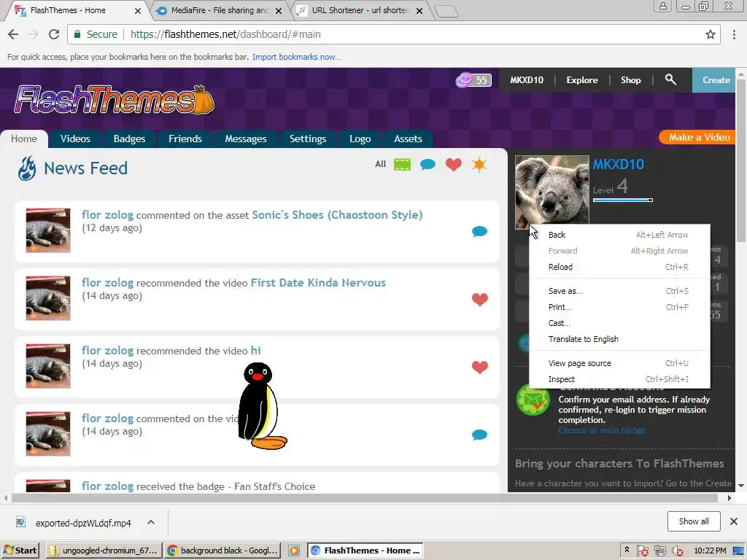Filter news feed by comments bubble icon

pyautogui.click(x=427, y=164)
